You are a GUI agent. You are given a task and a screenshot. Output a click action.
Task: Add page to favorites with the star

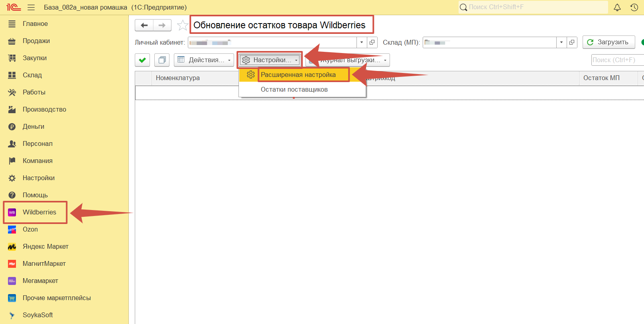tap(183, 25)
